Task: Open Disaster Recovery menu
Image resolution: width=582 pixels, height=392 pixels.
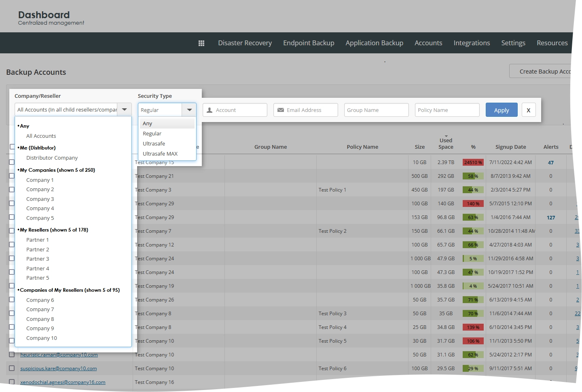Action: coord(245,43)
